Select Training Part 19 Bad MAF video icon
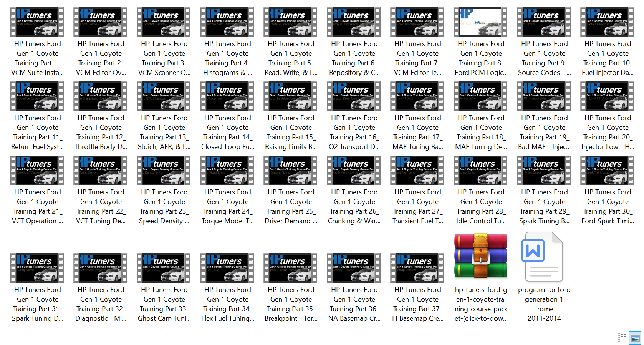This screenshot has height=345, width=644. coord(544,96)
